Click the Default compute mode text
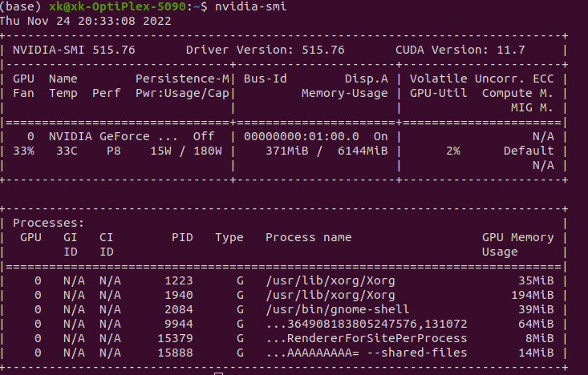Viewport: 588px width, 375px height. pos(529,151)
